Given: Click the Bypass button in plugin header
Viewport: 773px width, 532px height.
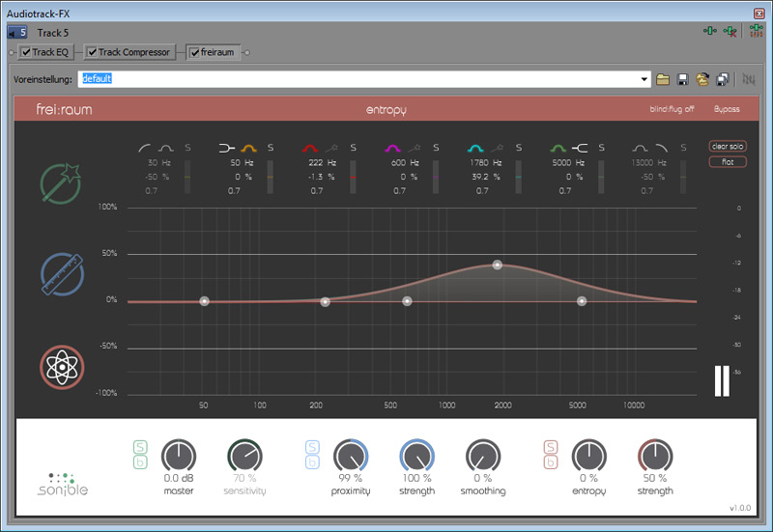Looking at the screenshot, I should click(726, 110).
